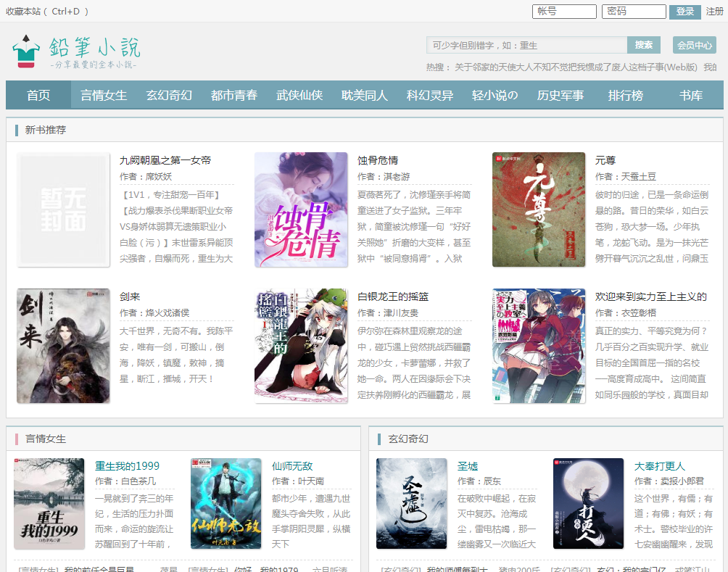Viewport: 728px width, 572px height.
Task: Select 玄幻奇幻 in the navigation bar
Action: click(x=169, y=95)
